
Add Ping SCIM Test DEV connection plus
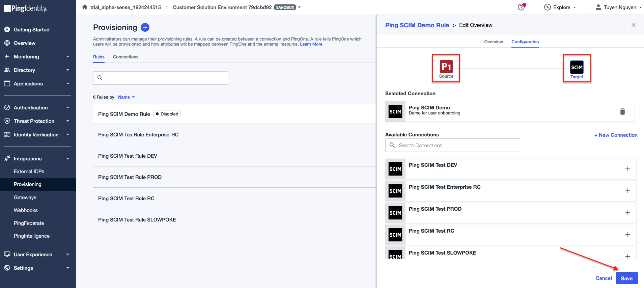pos(628,169)
